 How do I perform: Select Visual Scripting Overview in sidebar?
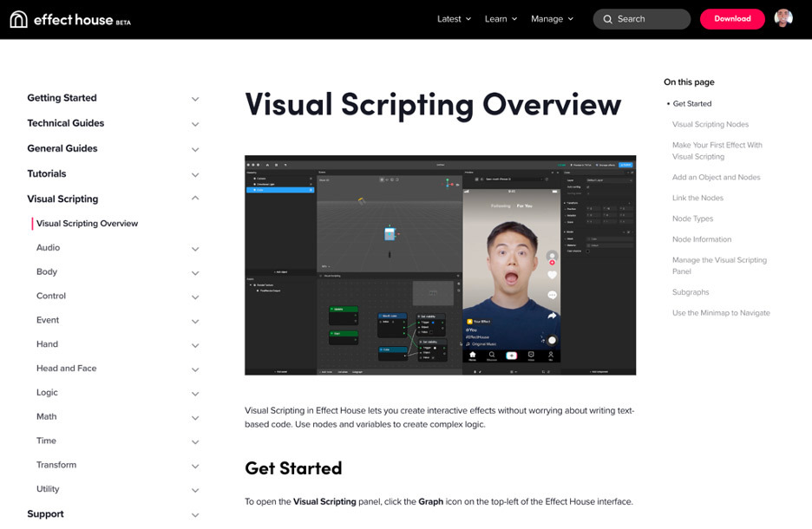87,224
